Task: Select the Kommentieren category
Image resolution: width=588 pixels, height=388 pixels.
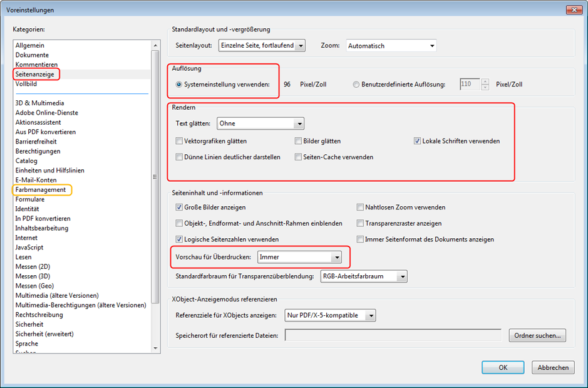Action: tap(36, 65)
